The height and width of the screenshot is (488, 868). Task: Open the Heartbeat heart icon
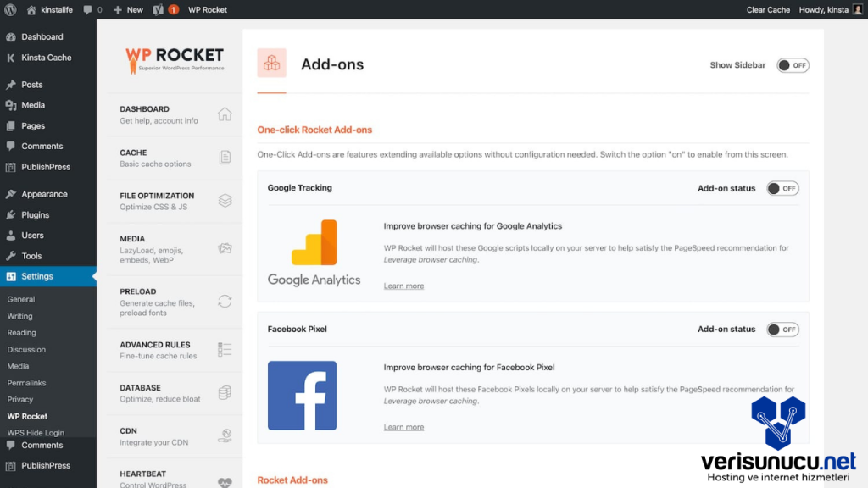click(x=224, y=482)
